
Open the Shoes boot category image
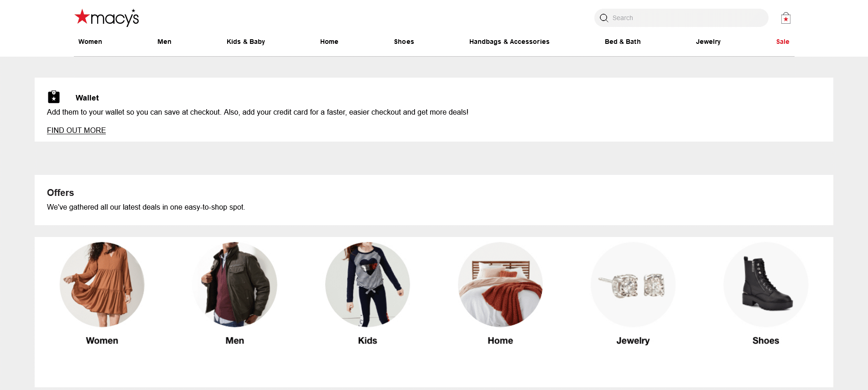(766, 285)
